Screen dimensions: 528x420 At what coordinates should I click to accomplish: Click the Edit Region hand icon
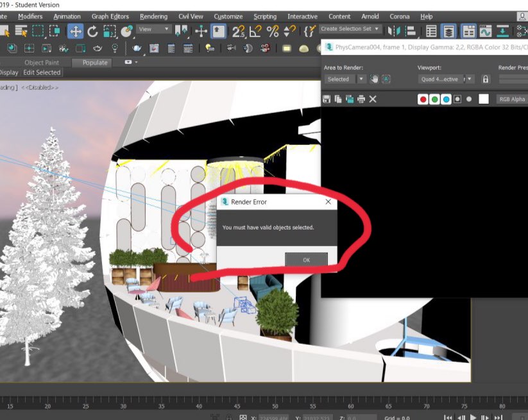coord(374,80)
